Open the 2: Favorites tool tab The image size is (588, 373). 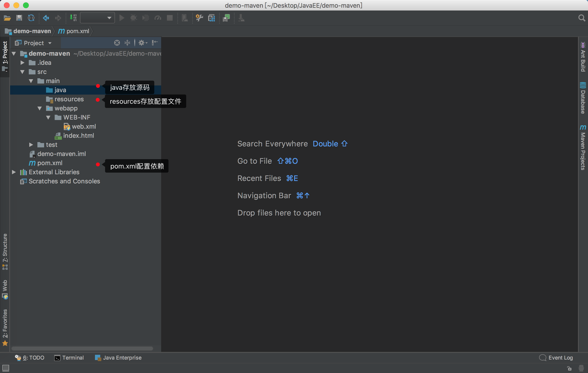tap(5, 328)
